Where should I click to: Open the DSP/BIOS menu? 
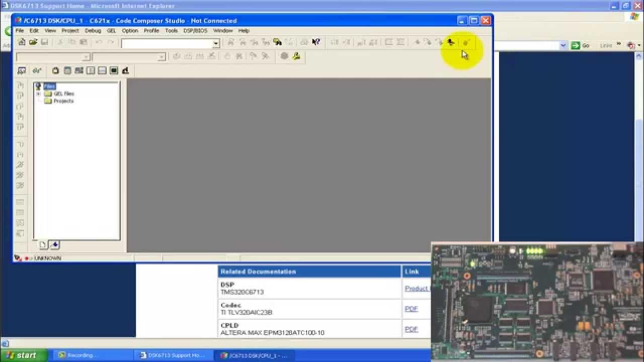pos(195,31)
